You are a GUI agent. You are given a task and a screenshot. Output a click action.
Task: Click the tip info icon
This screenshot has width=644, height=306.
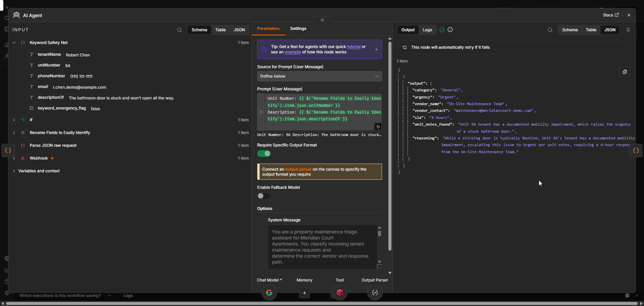(x=264, y=49)
